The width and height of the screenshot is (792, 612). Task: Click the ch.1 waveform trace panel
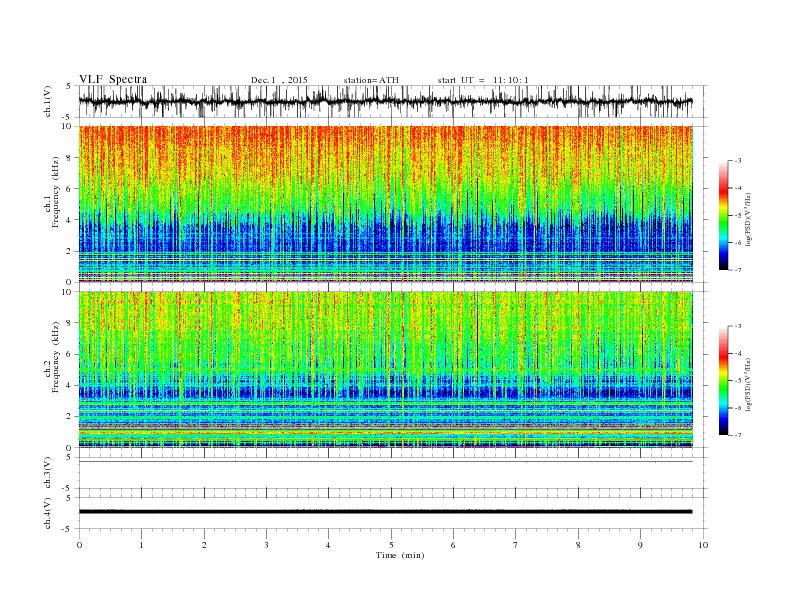click(x=393, y=101)
